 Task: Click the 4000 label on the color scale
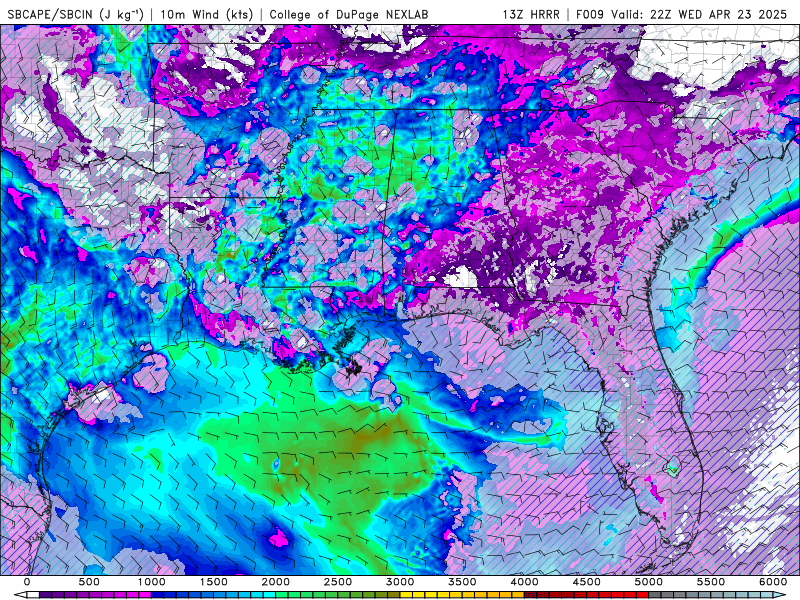point(524,582)
